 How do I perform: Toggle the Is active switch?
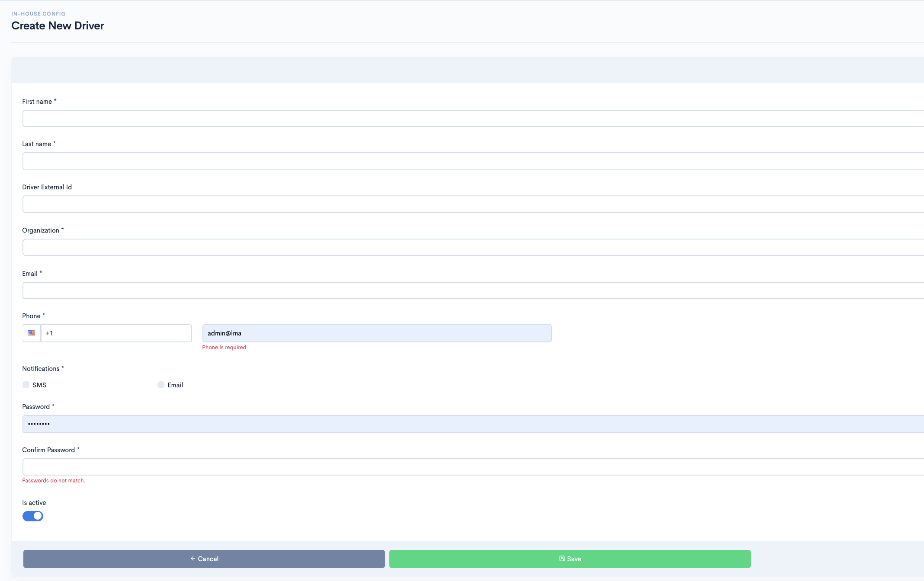33,516
